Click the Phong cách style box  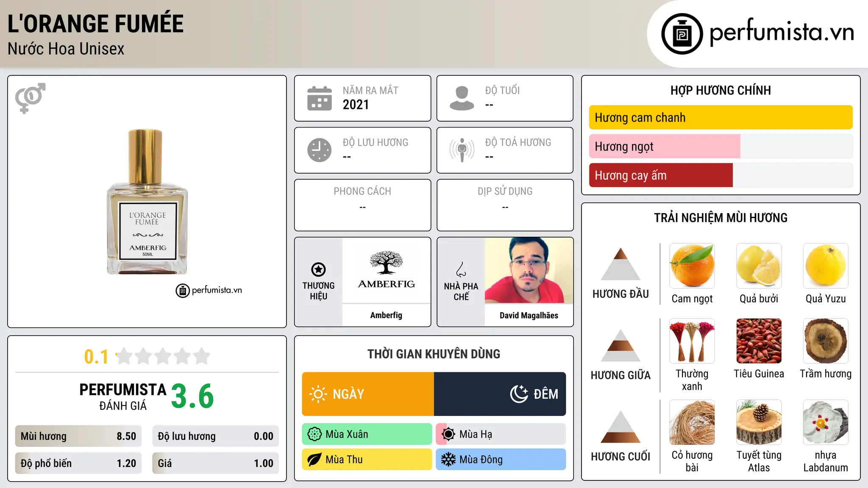[362, 205]
